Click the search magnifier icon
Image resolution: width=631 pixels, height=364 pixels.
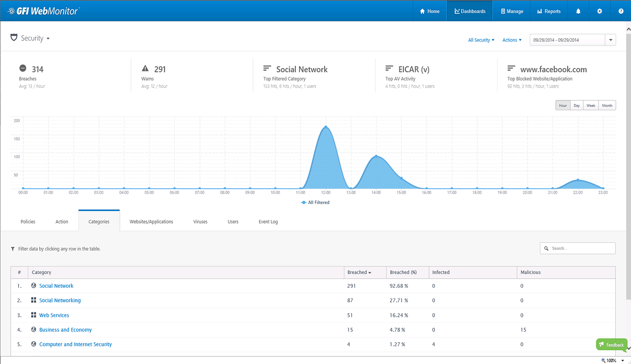547,248
